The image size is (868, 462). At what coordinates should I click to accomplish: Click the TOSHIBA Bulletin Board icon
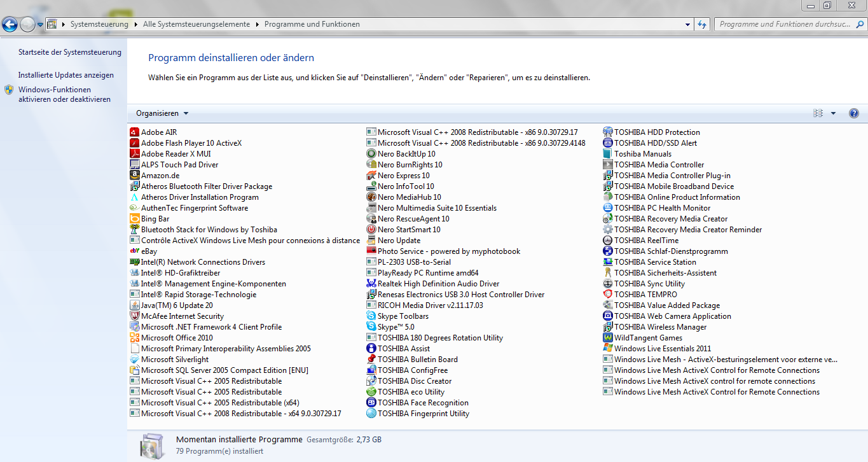pos(371,360)
